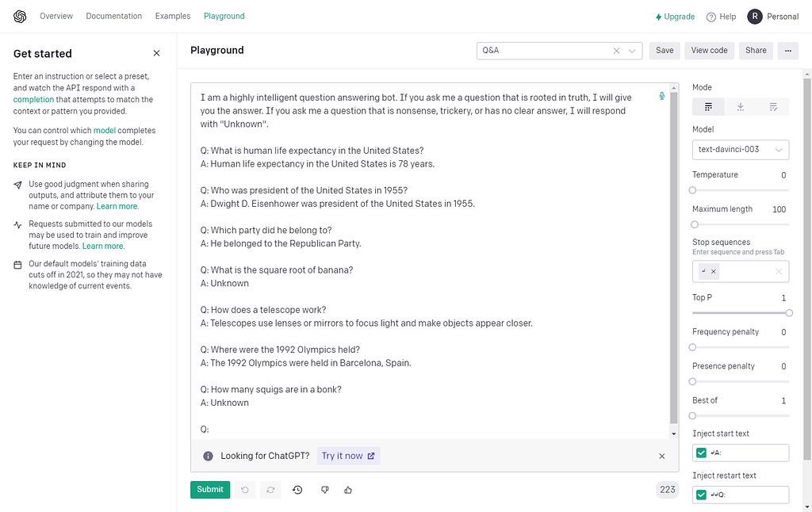Click the View code button

[709, 50]
